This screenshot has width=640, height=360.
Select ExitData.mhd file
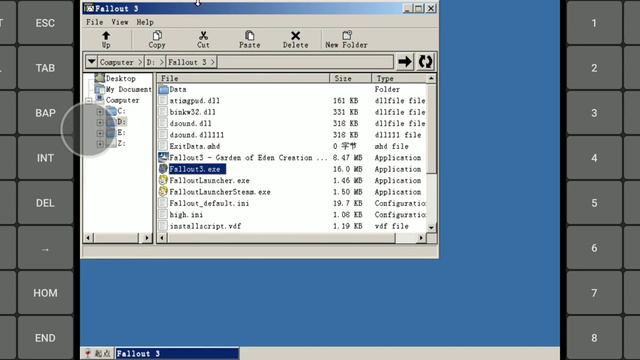[195, 147]
